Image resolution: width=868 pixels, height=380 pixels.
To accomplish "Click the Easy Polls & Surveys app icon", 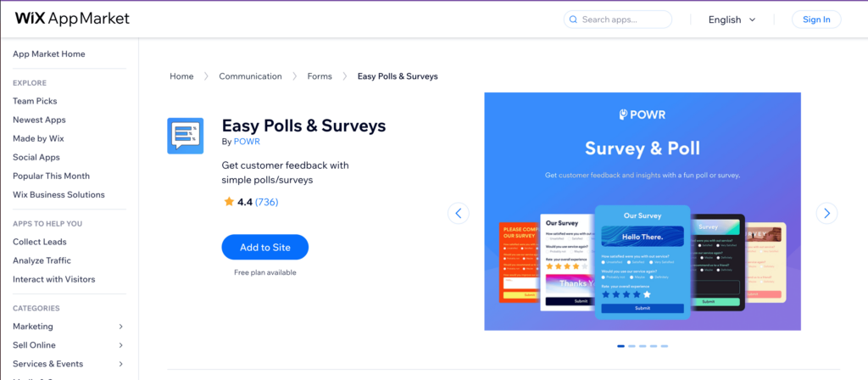I will [185, 136].
